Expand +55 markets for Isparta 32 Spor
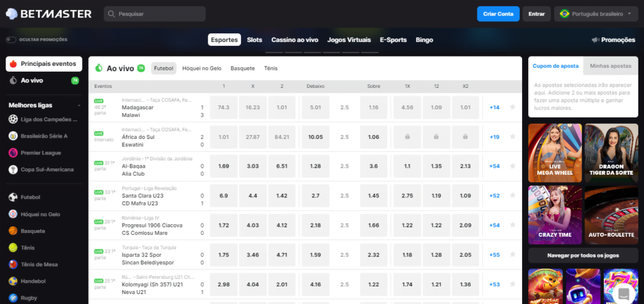 tap(494, 255)
